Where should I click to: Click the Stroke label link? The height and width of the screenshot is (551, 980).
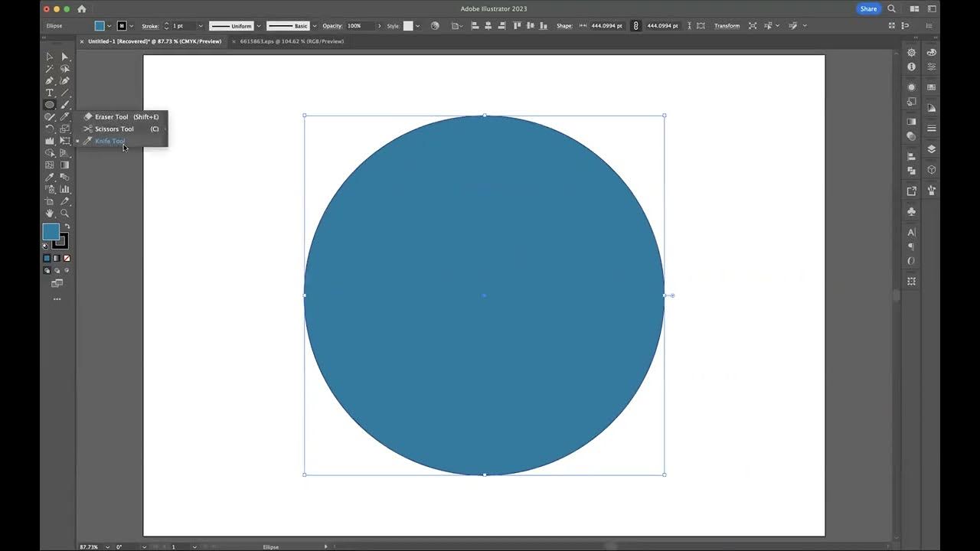click(150, 26)
